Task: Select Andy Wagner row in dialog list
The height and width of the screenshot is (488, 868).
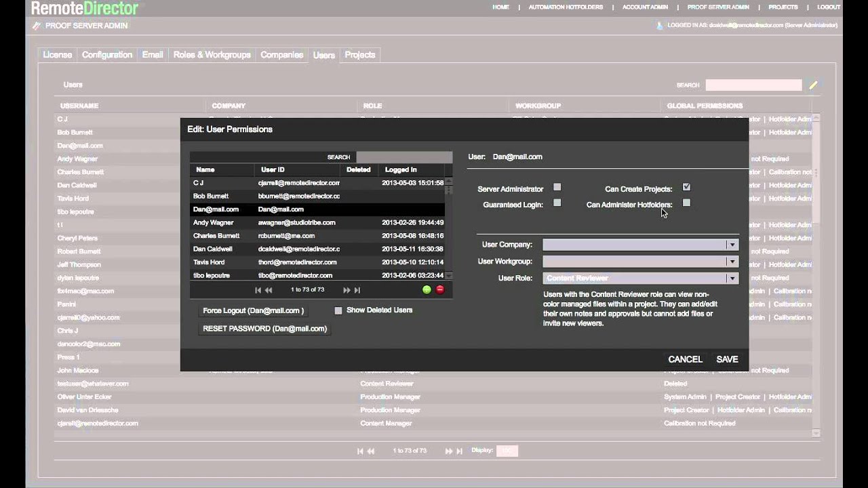Action: click(317, 222)
